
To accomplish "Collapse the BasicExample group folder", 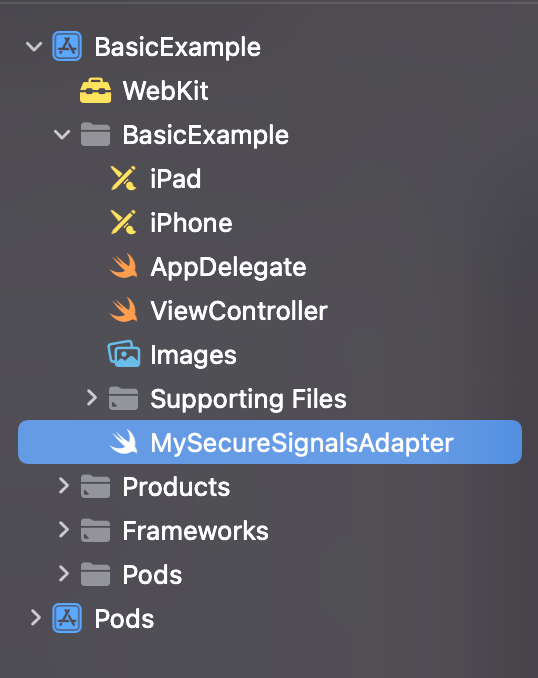I will coord(62,134).
